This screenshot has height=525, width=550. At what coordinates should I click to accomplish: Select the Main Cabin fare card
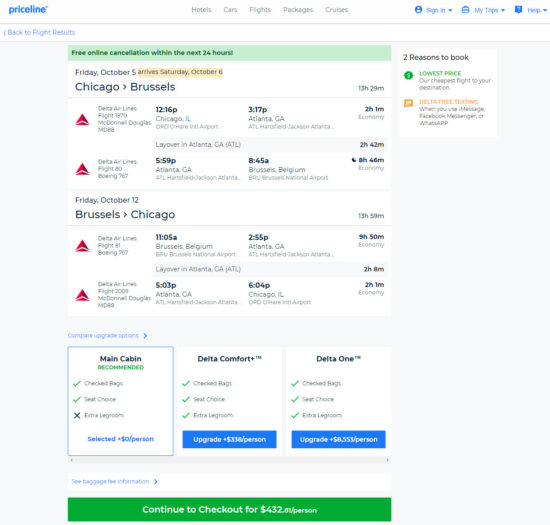point(121,401)
